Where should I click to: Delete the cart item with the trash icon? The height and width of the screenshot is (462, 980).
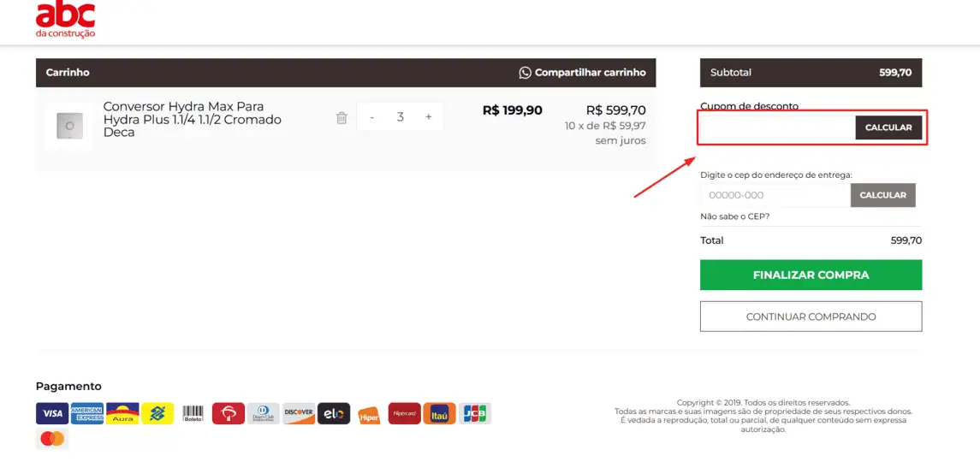(x=342, y=117)
